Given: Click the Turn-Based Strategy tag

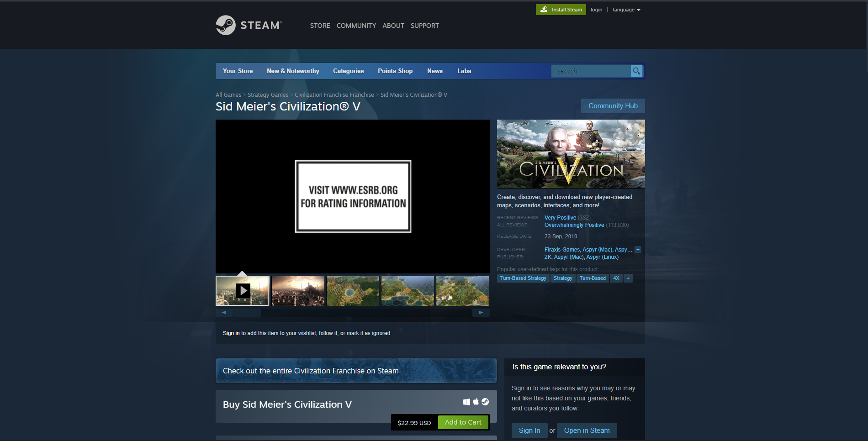Looking at the screenshot, I should coord(523,278).
